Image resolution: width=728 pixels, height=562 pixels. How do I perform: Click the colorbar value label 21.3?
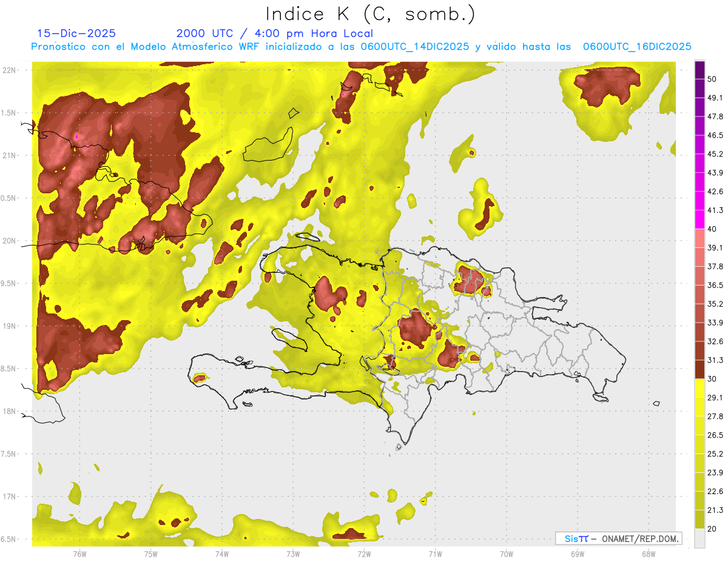tap(715, 510)
